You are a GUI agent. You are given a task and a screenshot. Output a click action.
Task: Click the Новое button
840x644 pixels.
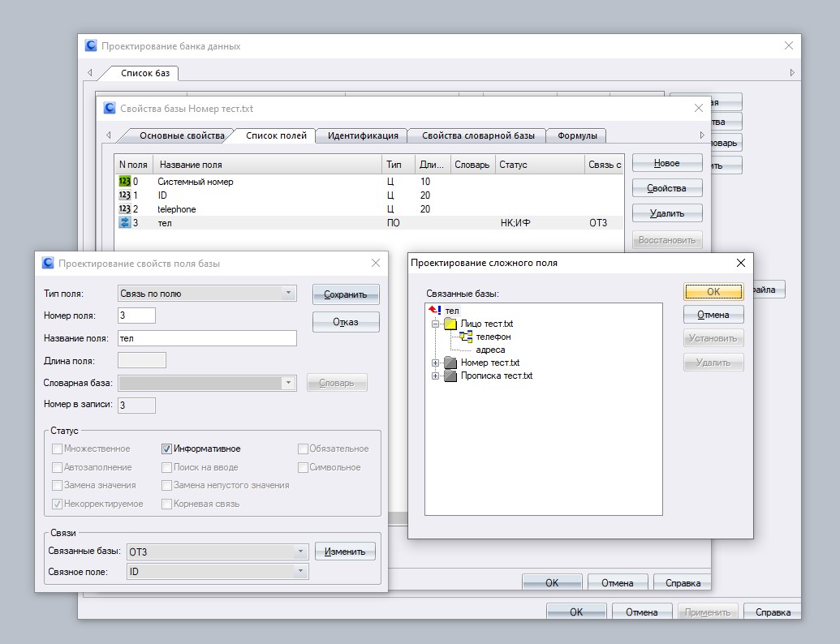pos(667,163)
